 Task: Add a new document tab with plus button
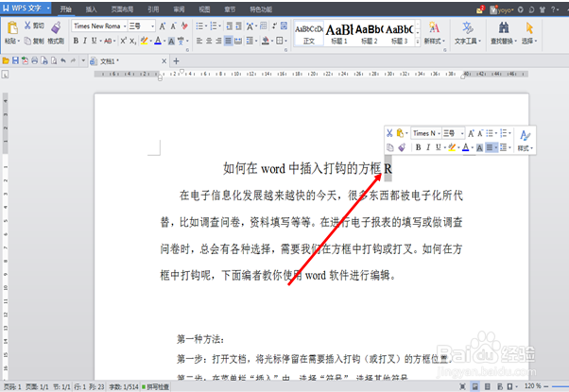[x=176, y=60]
